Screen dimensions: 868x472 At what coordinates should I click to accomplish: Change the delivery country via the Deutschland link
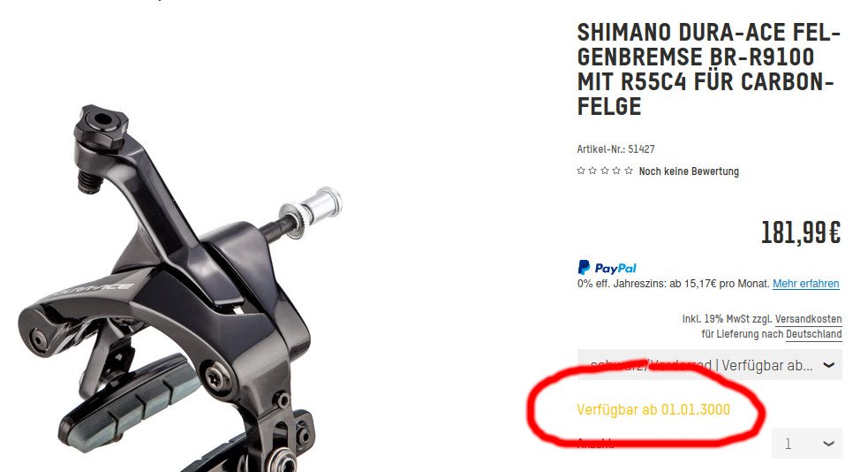pos(814,334)
